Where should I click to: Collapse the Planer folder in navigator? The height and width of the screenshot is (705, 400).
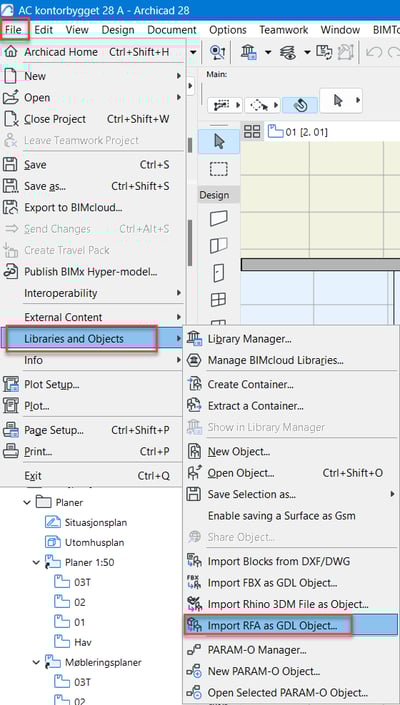click(27, 502)
